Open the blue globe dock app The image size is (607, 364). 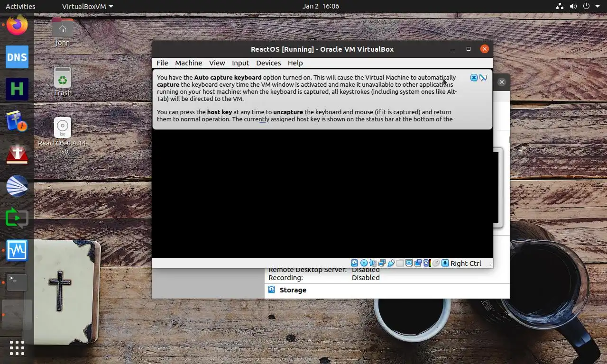[x=17, y=186]
